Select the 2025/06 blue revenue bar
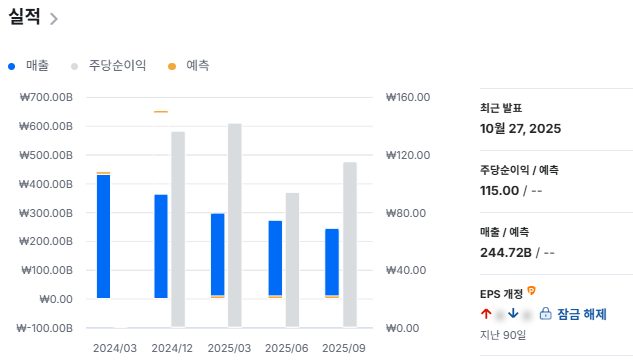Viewport: 633px width, 361px height. pos(275,258)
